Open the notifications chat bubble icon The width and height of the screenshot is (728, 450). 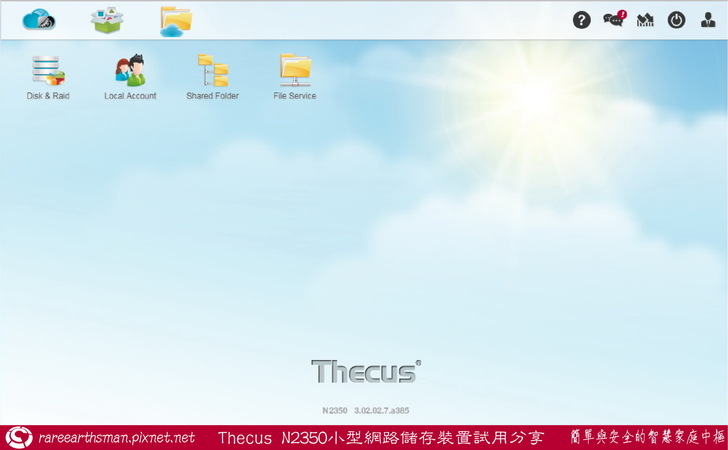[x=615, y=19]
